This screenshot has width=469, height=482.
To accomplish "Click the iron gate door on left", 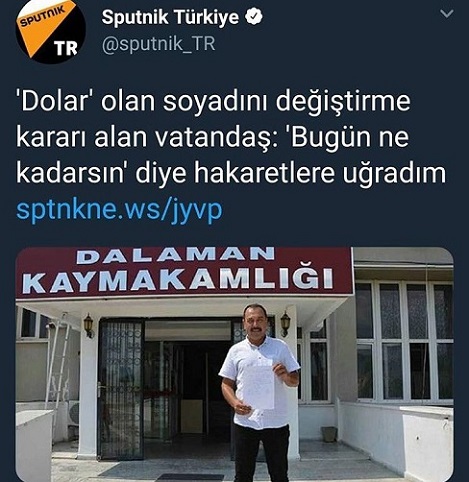I will pyautogui.click(x=121, y=389).
